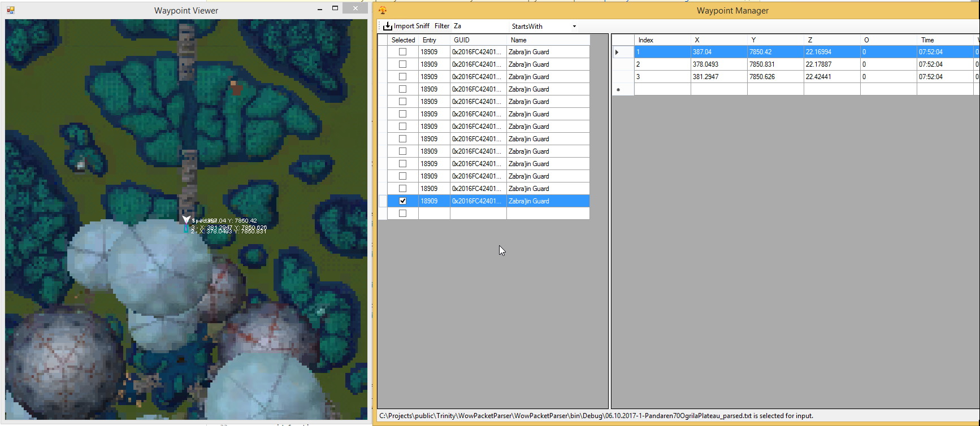Sort by the GUID column header
Viewport: 980px width, 426px height.
point(478,40)
